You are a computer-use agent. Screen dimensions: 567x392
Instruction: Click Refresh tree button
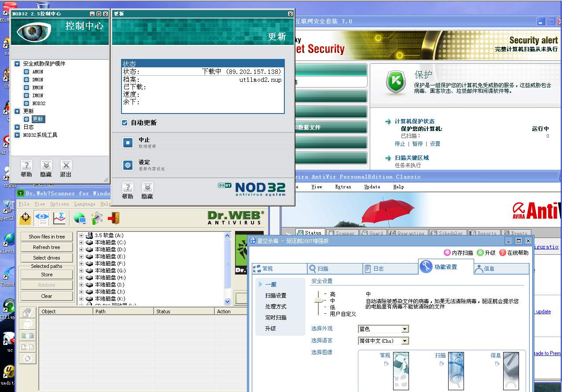click(47, 247)
